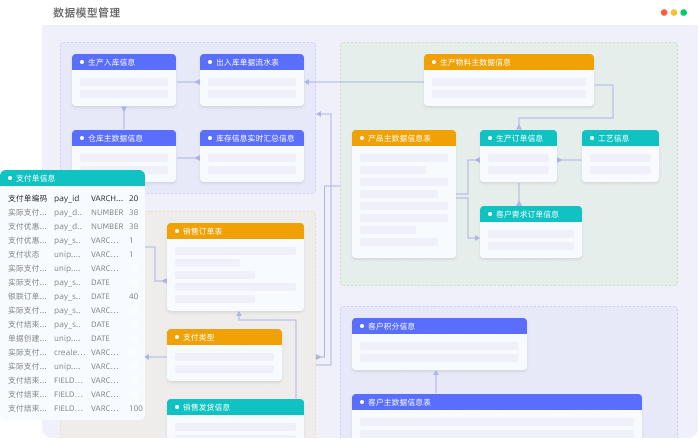Select the 单据创建 field row
The width and height of the screenshot is (700, 440).
[x=72, y=338]
